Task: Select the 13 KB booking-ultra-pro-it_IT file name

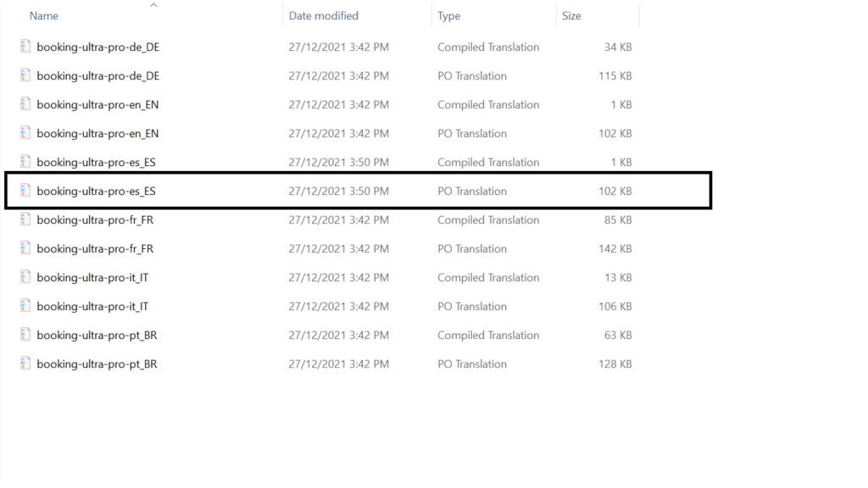Action: click(x=92, y=277)
